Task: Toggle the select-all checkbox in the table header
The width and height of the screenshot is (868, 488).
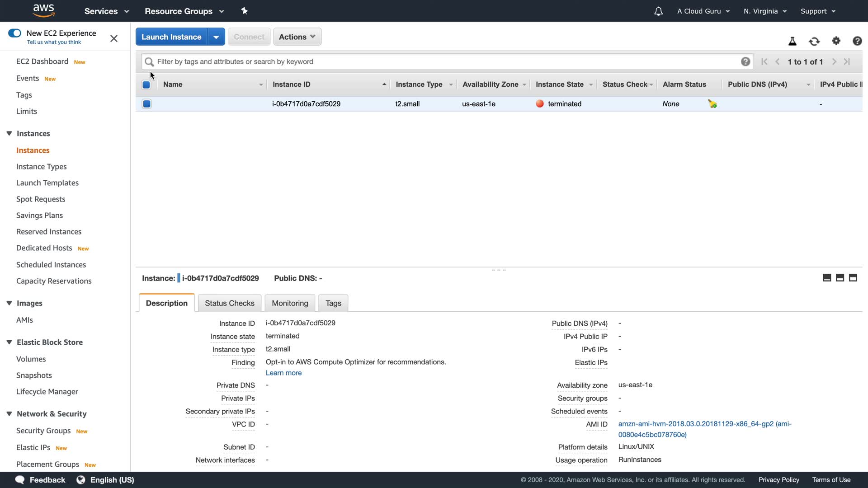Action: click(x=146, y=84)
